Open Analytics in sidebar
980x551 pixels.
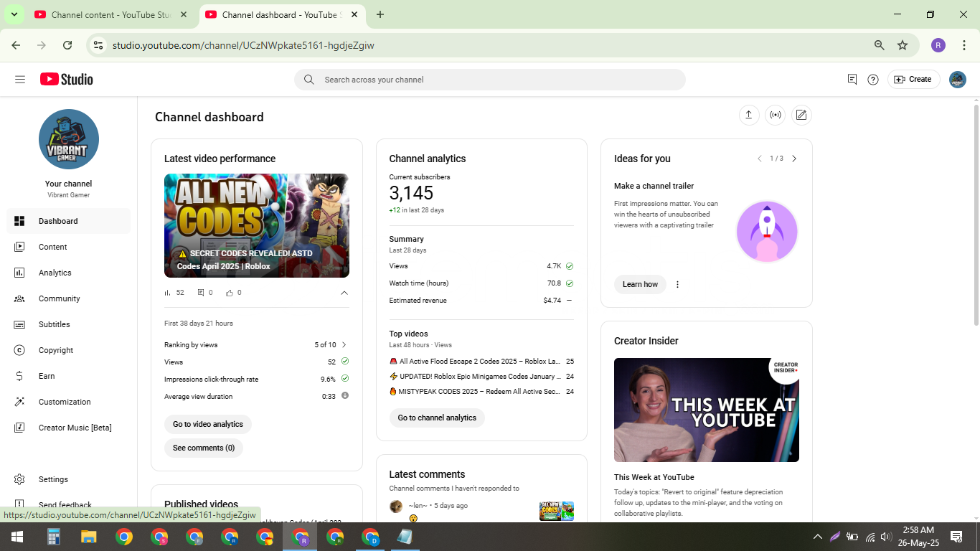pyautogui.click(x=69, y=273)
